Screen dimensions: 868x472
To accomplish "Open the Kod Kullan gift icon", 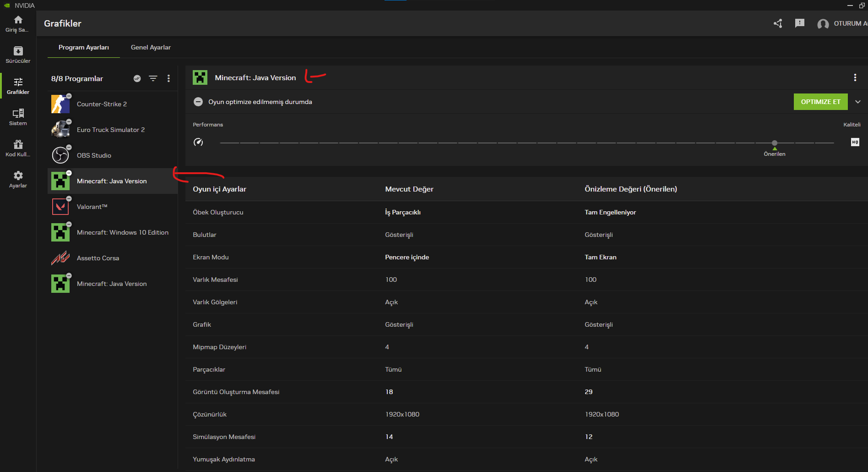I will tap(18, 144).
